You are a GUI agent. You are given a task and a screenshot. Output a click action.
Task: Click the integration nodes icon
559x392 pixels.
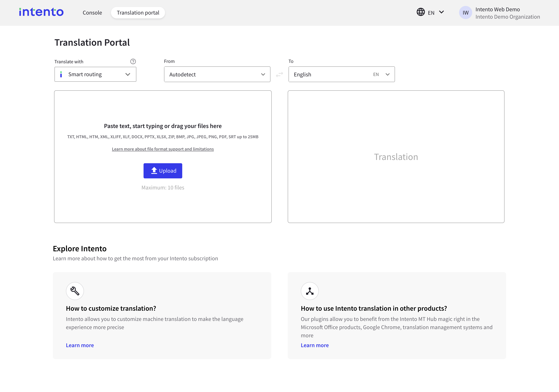(310, 291)
